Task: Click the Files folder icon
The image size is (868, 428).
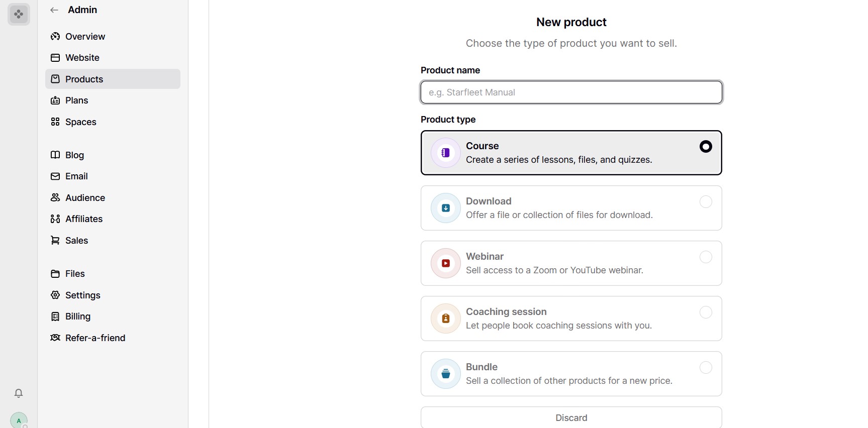Action: (x=55, y=274)
